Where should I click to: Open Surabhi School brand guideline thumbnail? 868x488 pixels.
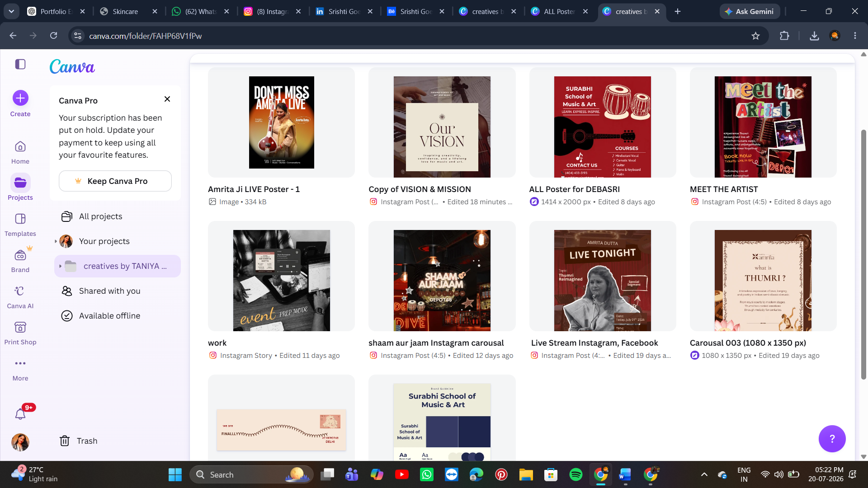tap(442, 418)
